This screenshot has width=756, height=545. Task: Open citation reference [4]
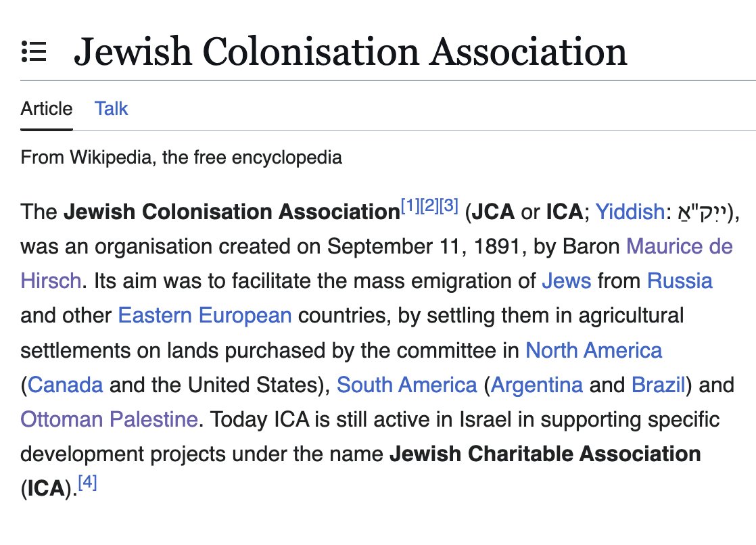[x=88, y=483]
